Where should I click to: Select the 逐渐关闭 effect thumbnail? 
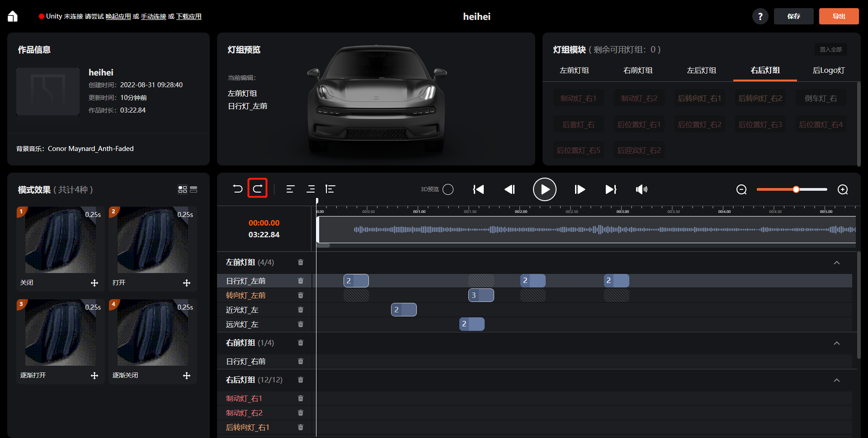pyautogui.click(x=153, y=333)
